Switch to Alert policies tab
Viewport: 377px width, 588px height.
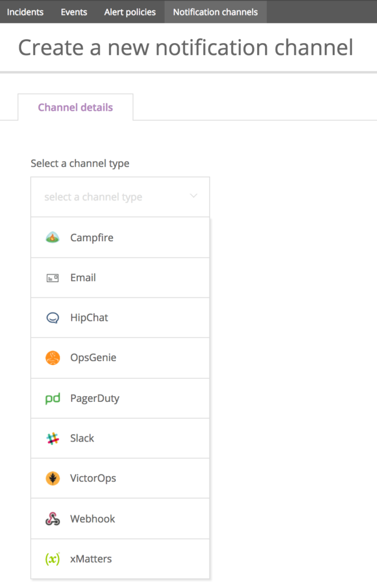click(x=130, y=12)
